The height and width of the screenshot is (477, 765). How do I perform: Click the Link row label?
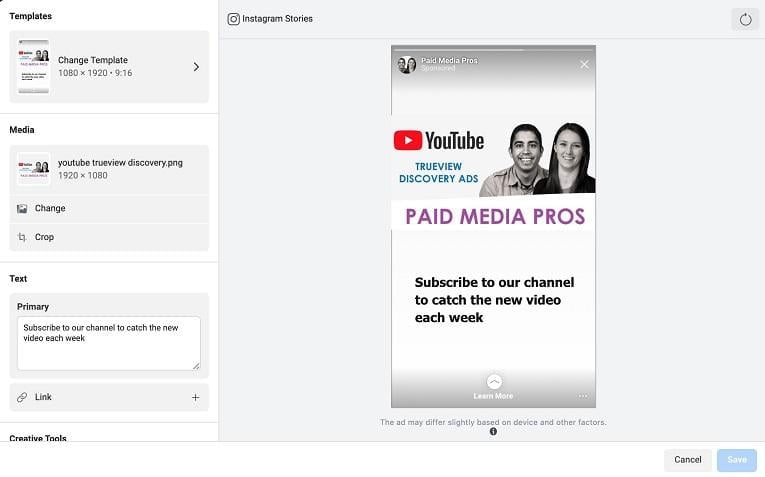[43, 397]
